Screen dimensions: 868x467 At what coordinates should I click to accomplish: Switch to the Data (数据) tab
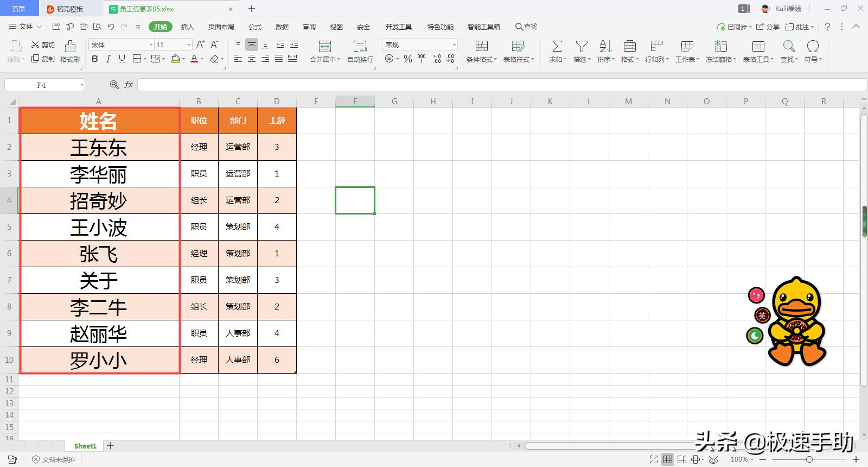tap(282, 27)
